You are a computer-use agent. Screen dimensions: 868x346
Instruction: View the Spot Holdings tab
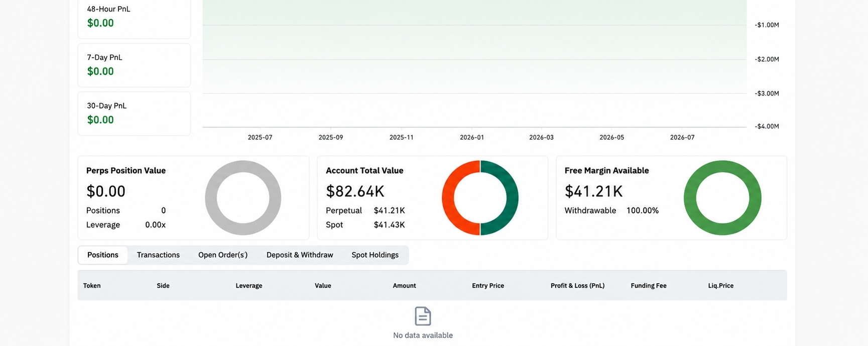coord(375,255)
